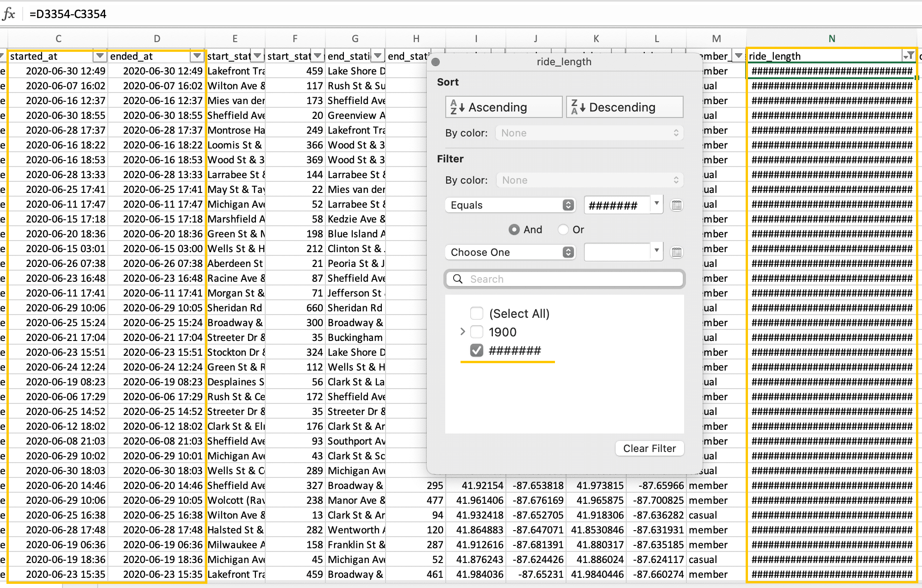This screenshot has width=922, height=588.
Task: Click the filter Search field
Action: [x=565, y=279]
